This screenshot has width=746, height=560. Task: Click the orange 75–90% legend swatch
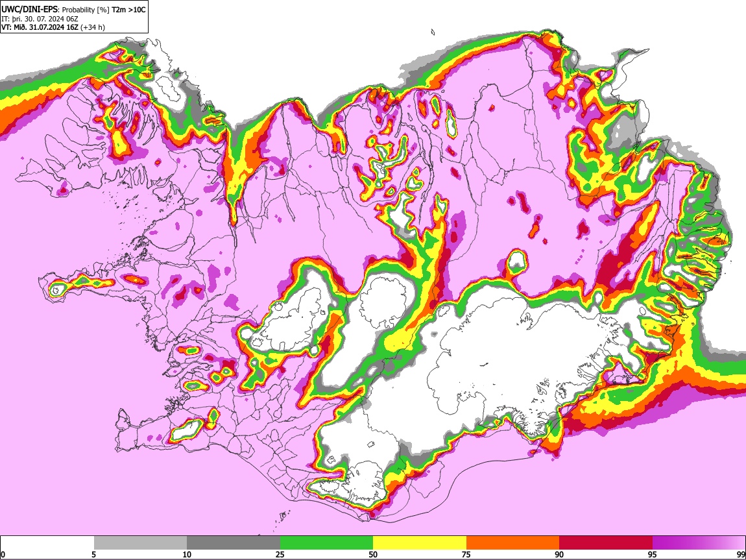pyautogui.click(x=512, y=542)
